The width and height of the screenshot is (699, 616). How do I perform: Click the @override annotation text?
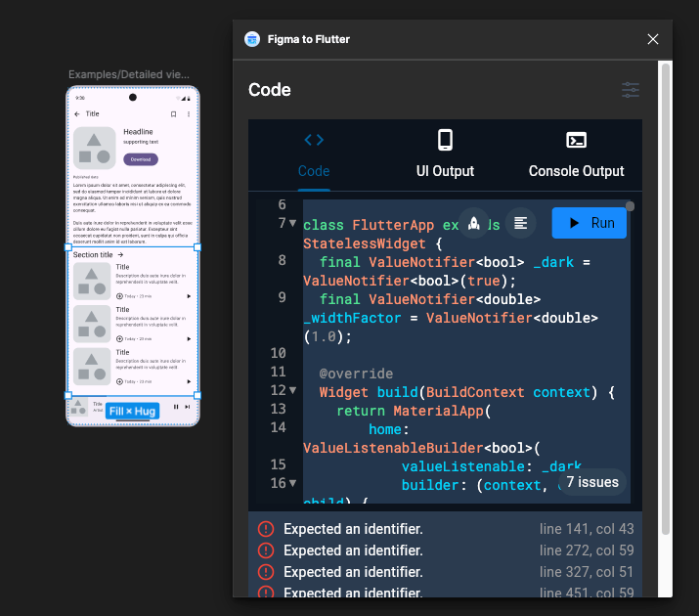tap(356, 374)
